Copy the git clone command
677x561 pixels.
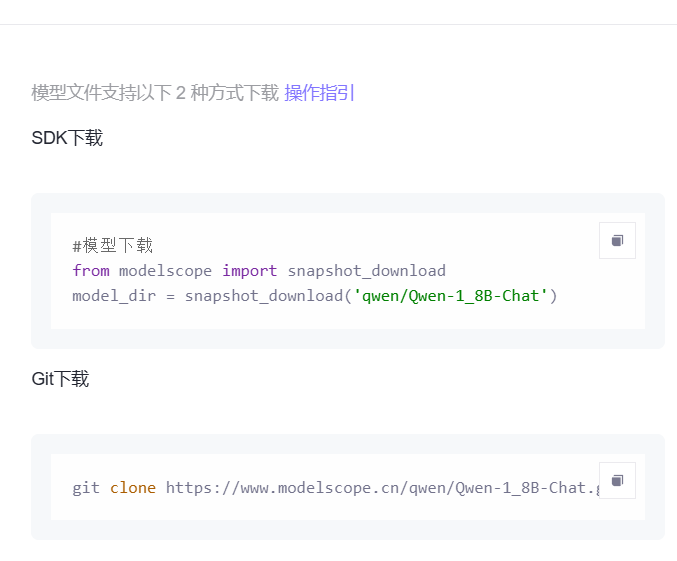[x=617, y=480]
